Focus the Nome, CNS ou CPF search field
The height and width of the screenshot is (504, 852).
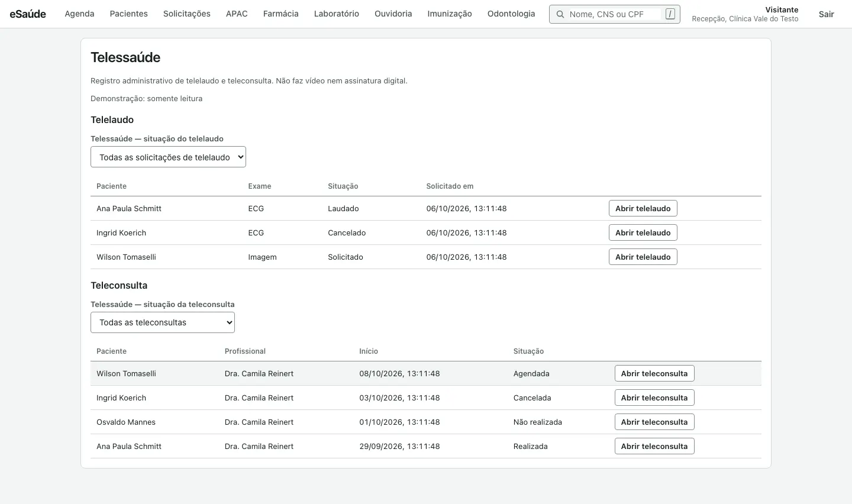click(x=614, y=14)
